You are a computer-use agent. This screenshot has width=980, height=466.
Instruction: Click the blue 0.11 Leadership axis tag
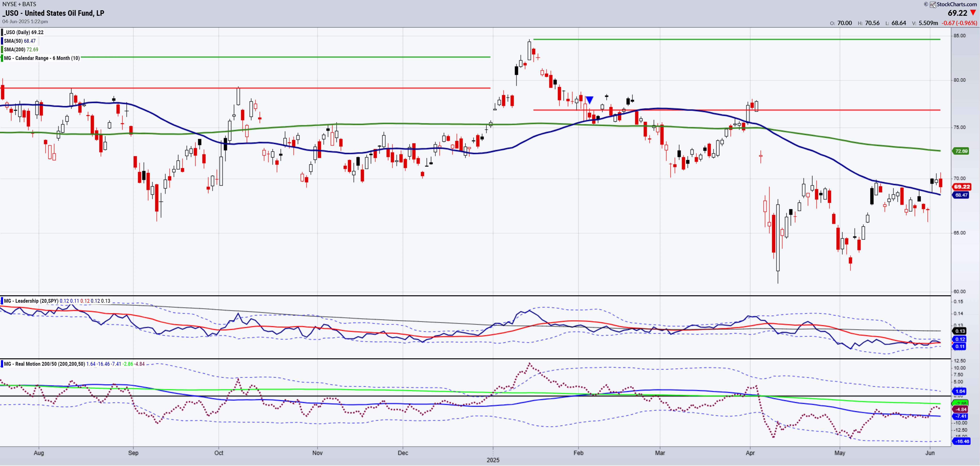coord(959,347)
